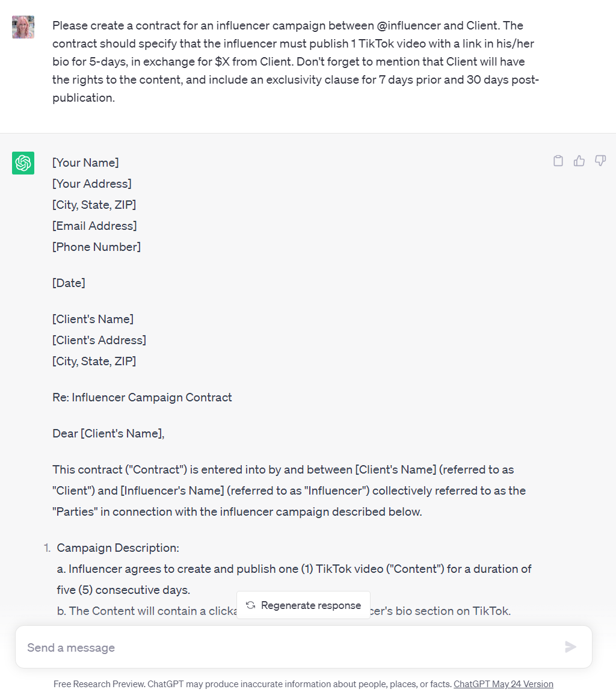Click the [Your Name] placeholder line

pyautogui.click(x=85, y=162)
